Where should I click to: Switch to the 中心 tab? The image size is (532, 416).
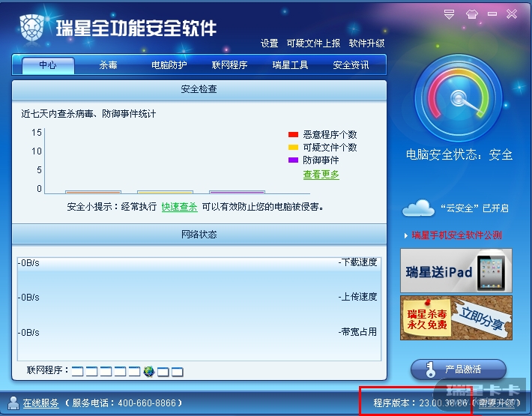coord(48,64)
